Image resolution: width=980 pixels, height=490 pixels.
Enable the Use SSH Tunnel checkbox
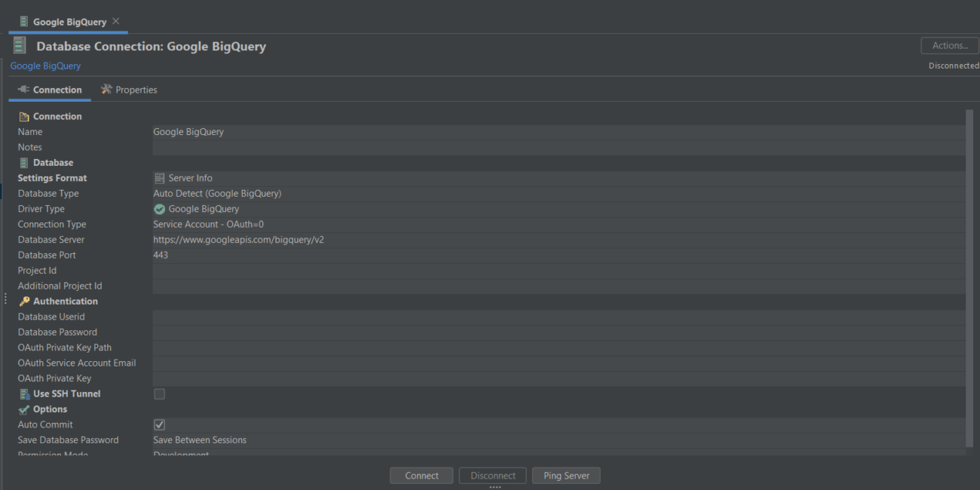pos(158,393)
